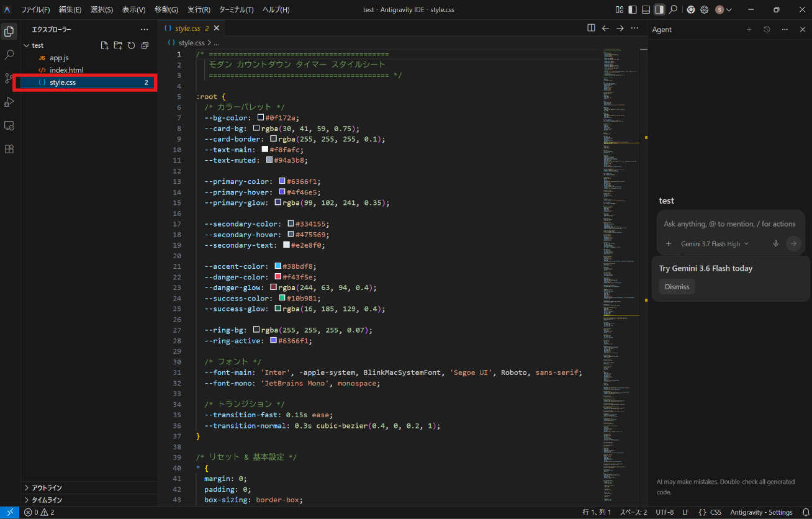The image size is (812, 519).
Task: Open the settings gear in title bar
Action: tap(705, 9)
